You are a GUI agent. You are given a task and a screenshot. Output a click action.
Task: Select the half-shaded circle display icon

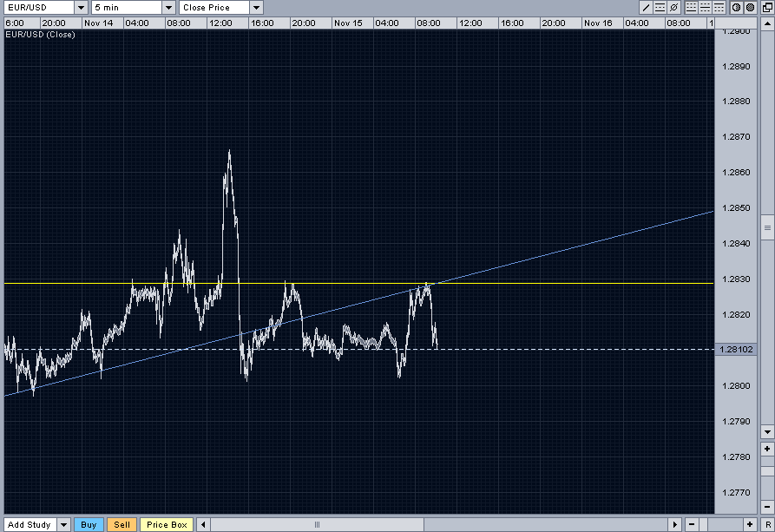coord(737,7)
